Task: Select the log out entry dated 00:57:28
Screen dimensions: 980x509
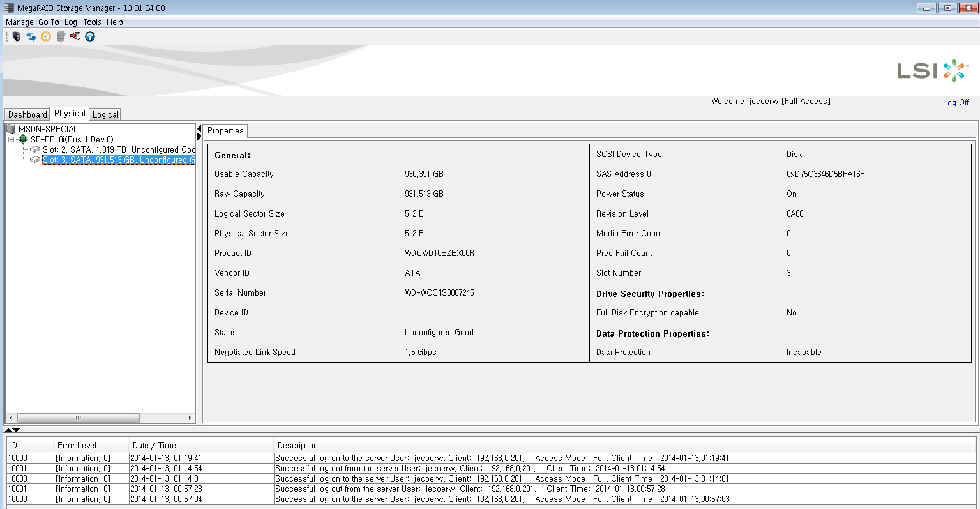Action: tap(491, 489)
